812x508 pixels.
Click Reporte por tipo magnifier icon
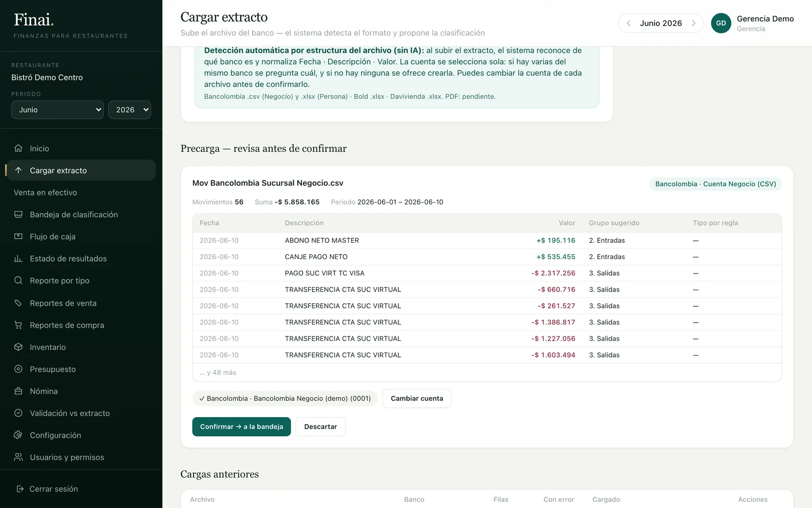18,280
